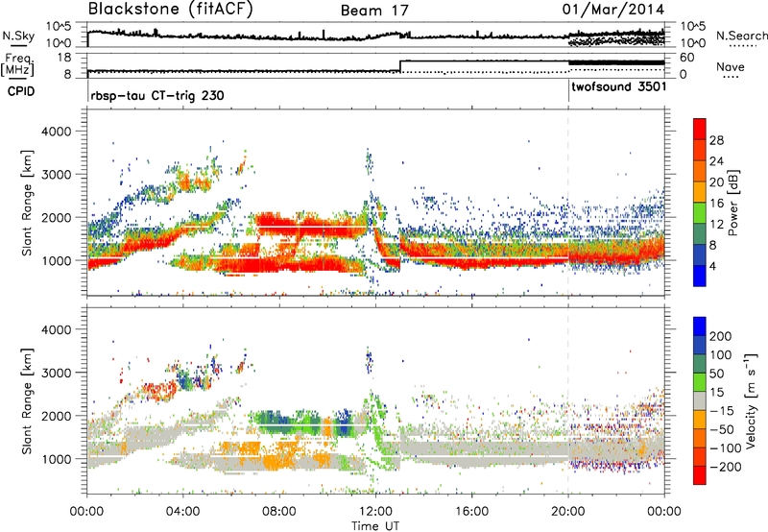Click the '3000' tick of the velocity panel
The width and height of the screenshot is (768, 532).
click(57, 373)
